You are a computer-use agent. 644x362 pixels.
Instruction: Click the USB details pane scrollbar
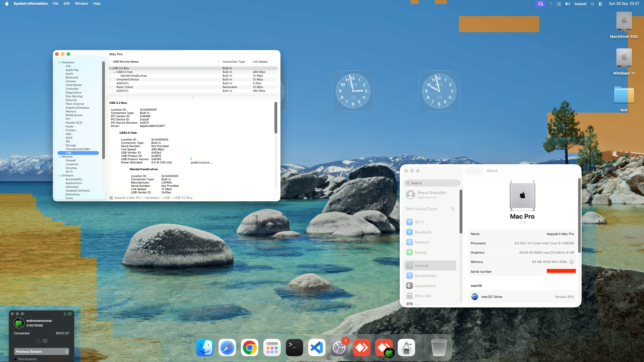click(x=276, y=118)
